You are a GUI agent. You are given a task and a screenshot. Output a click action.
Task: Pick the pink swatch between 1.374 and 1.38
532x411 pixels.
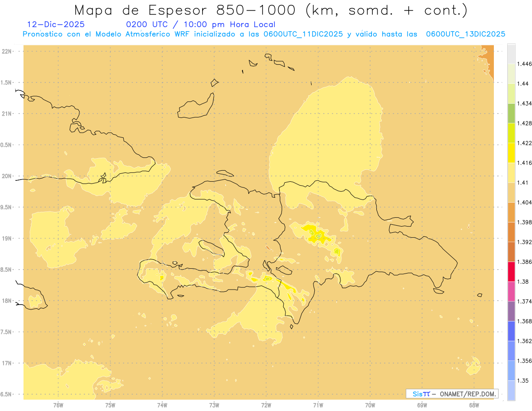point(511,291)
